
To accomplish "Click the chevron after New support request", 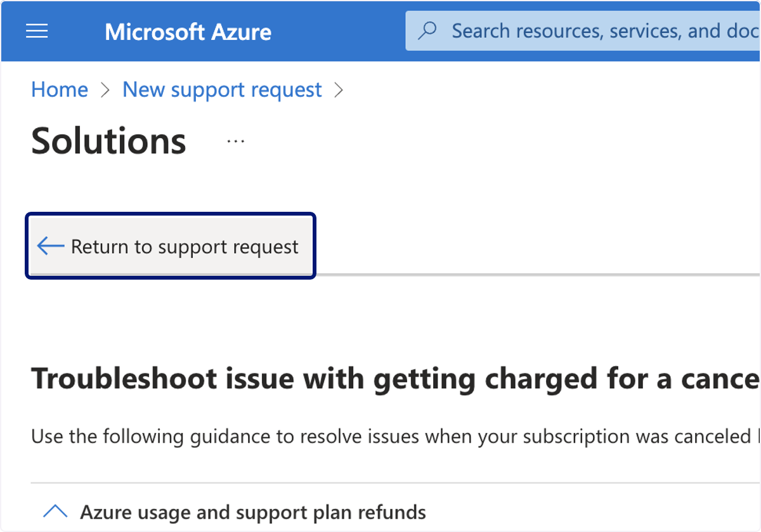I will coord(339,90).
